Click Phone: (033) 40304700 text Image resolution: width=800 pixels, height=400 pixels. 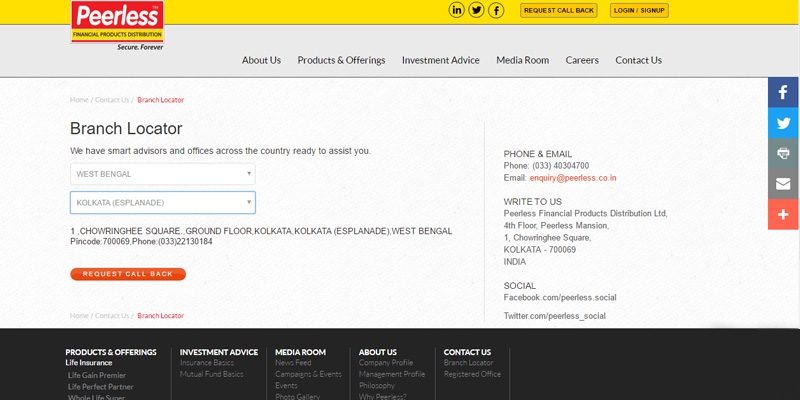pos(546,166)
